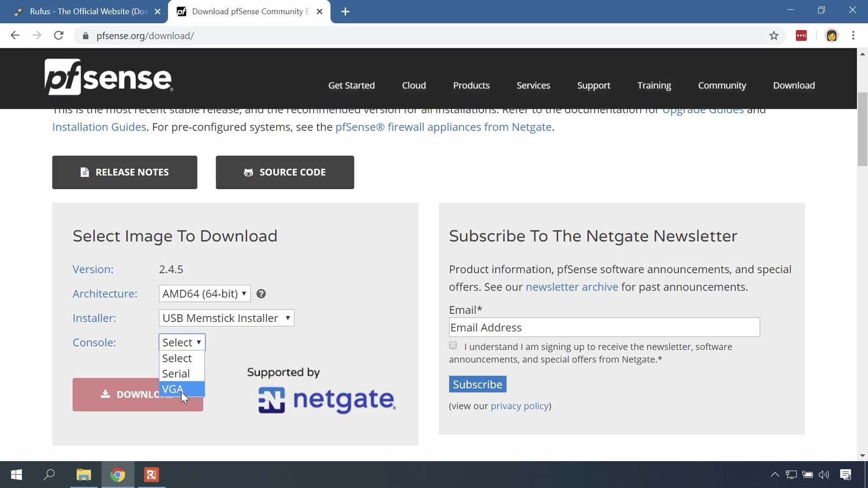Click the scrollbar up arrow
Viewport: 868px width, 488px height.
[x=863, y=54]
